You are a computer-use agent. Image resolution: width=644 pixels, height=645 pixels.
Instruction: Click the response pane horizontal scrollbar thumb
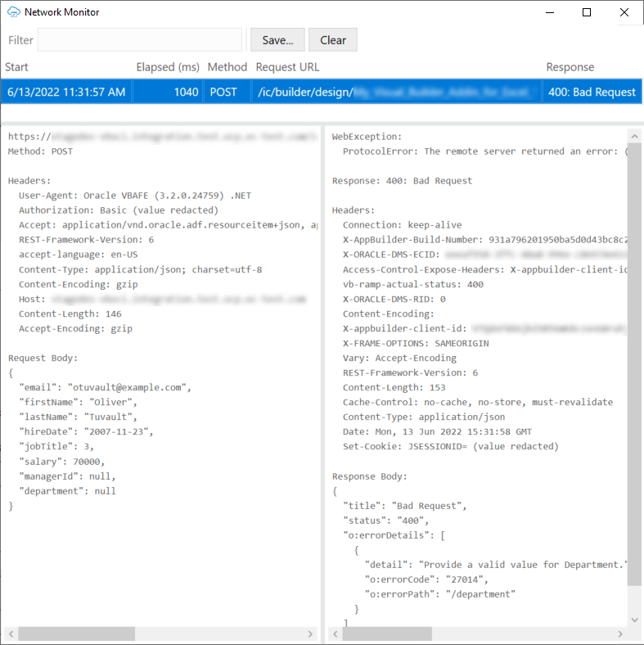(387, 634)
